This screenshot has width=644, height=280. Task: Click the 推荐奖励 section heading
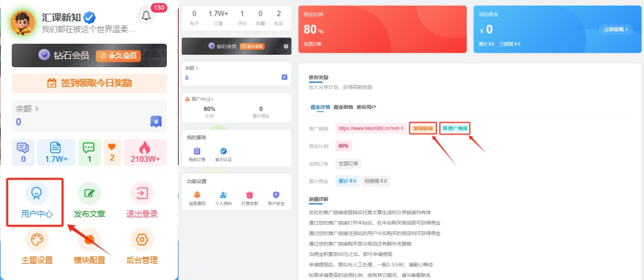[319, 77]
